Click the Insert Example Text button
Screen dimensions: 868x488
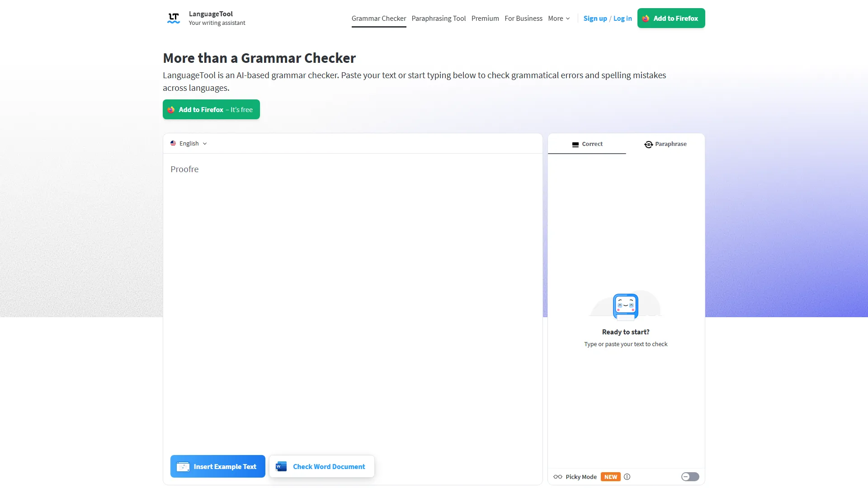[x=217, y=466]
